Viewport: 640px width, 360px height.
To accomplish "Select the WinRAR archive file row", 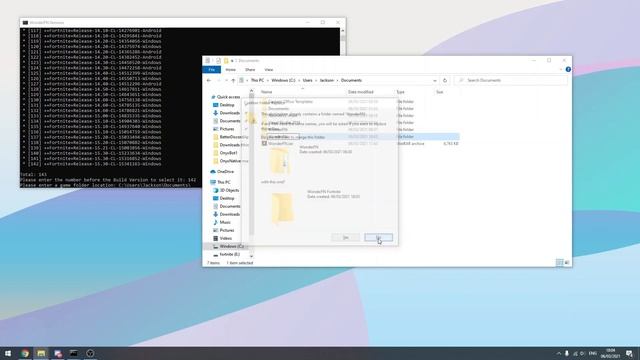I will point(360,144).
